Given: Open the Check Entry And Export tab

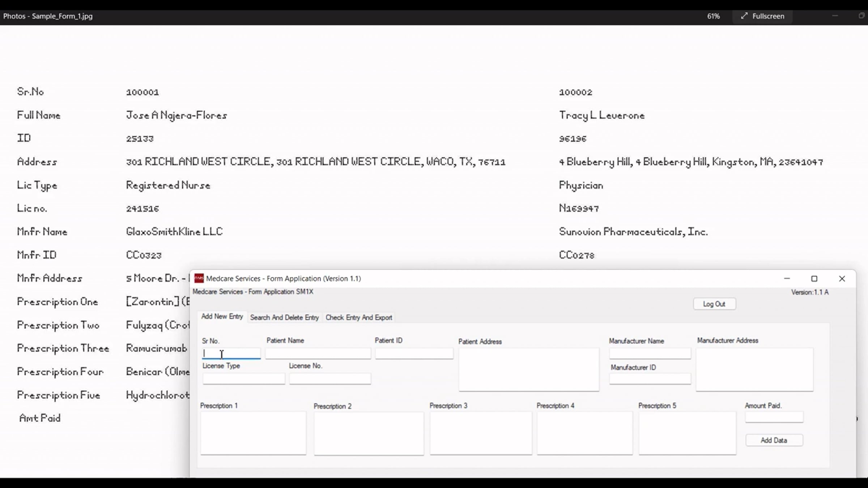Looking at the screenshot, I should pyautogui.click(x=359, y=317).
